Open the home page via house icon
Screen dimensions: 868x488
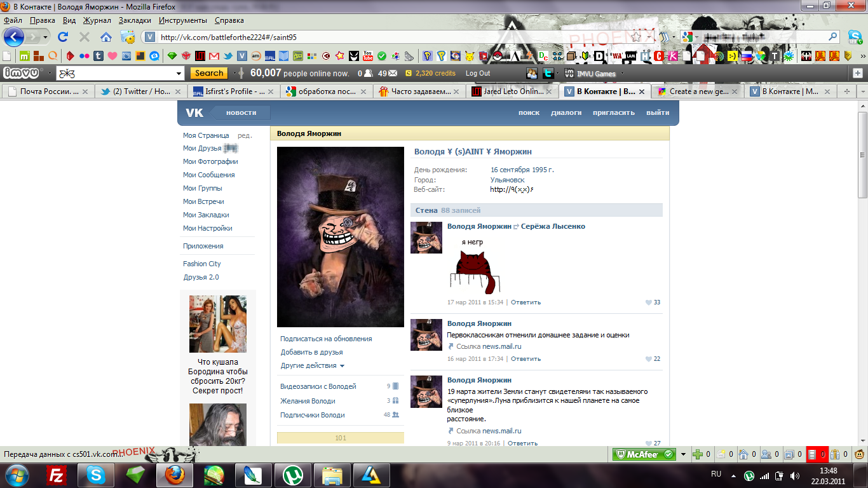pyautogui.click(x=106, y=37)
